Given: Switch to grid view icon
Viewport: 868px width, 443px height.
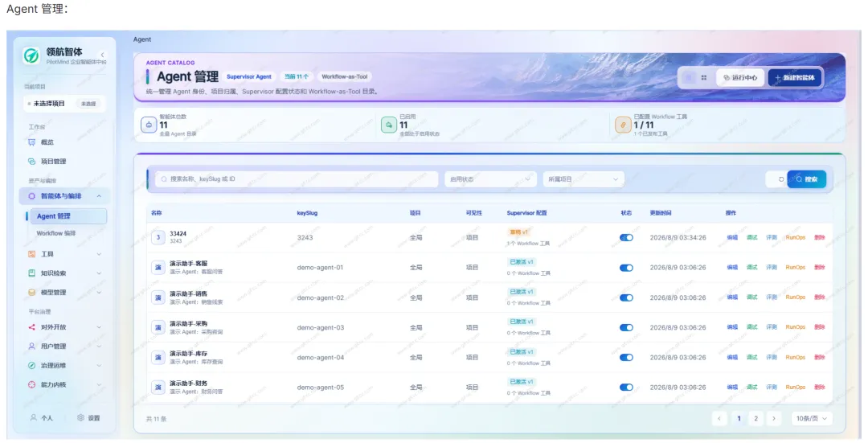Looking at the screenshot, I should tap(703, 77).
